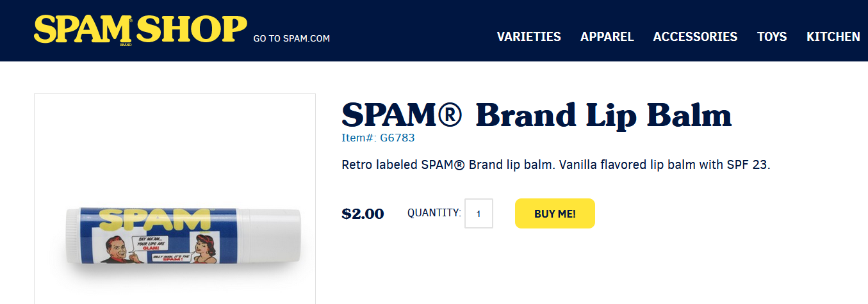868x304 pixels.
Task: Focus the quantity input field
Action: [479, 213]
